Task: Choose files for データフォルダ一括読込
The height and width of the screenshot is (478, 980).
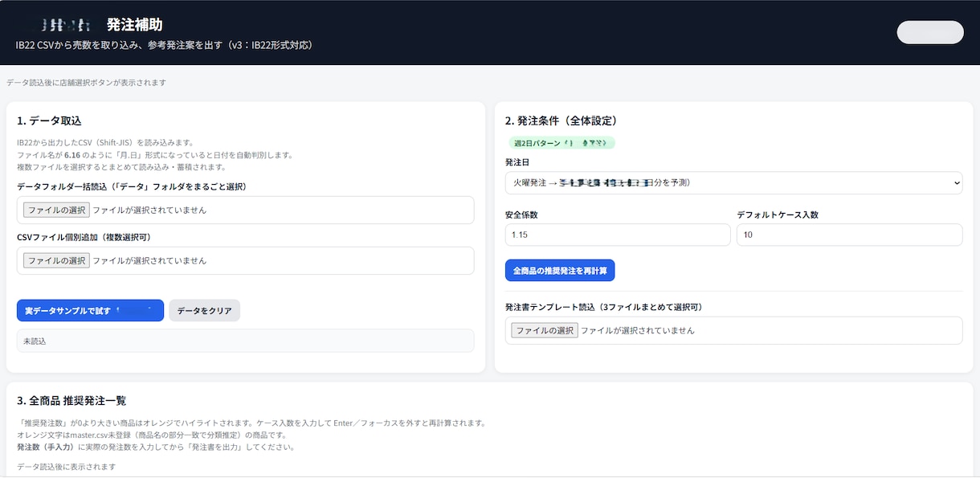Action: [x=56, y=210]
